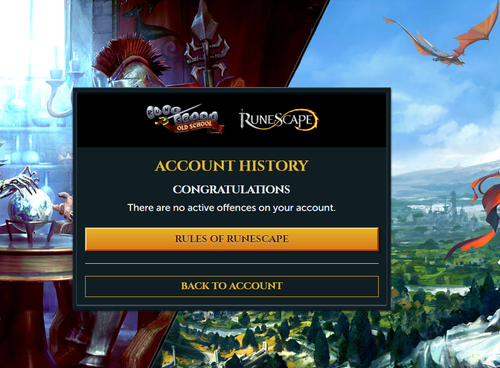Click the crystal globe on the table
Screen dimensions: 500x368
[x=29, y=207]
